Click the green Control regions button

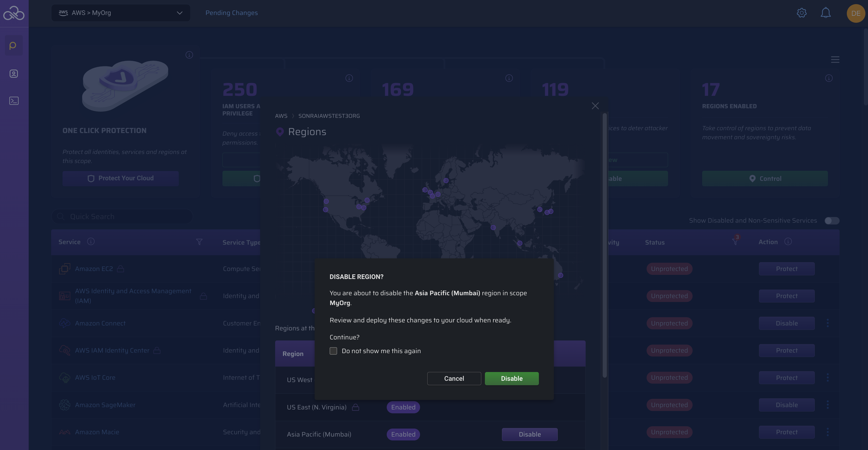pos(765,179)
